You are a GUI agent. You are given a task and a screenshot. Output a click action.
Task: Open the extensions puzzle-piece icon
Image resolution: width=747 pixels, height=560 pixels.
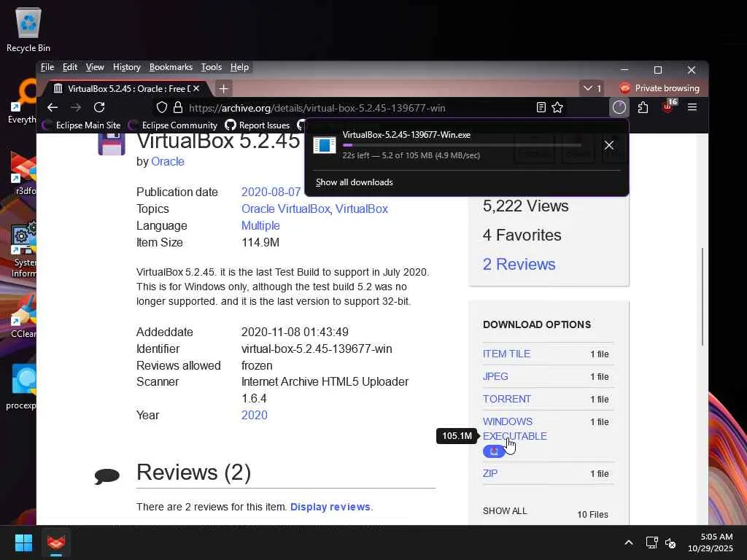[643, 108]
